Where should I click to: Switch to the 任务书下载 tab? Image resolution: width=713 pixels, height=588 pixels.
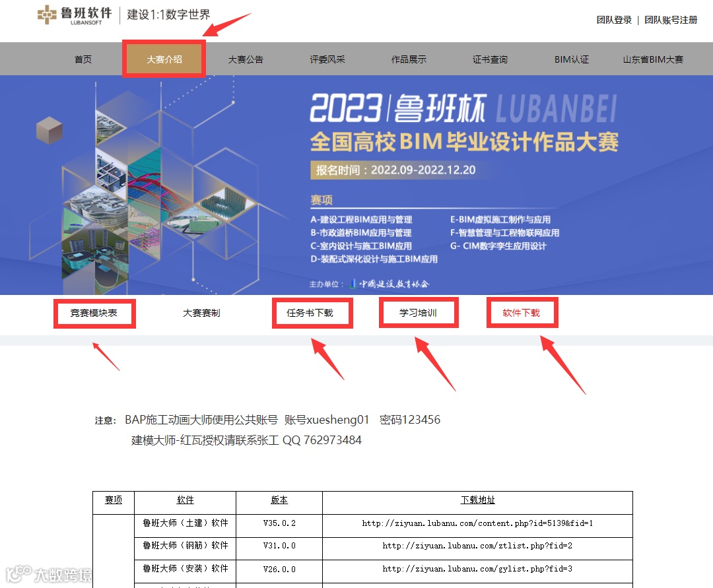[x=310, y=313]
